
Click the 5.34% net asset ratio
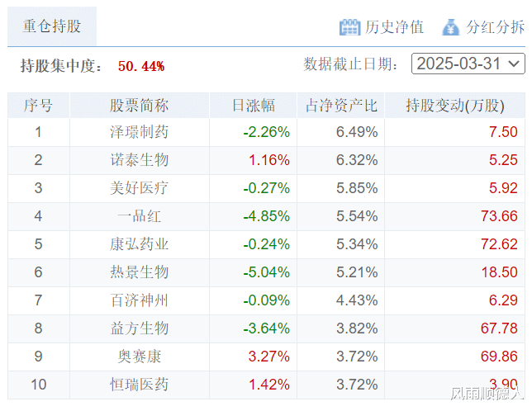pyautogui.click(x=357, y=244)
